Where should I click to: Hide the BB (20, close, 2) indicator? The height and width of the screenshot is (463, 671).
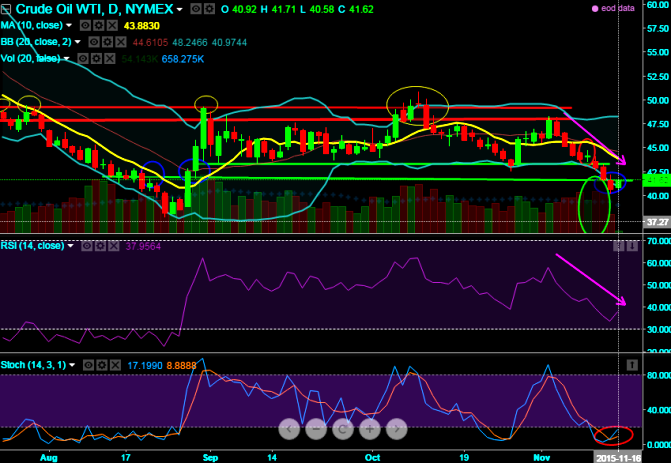94,42
